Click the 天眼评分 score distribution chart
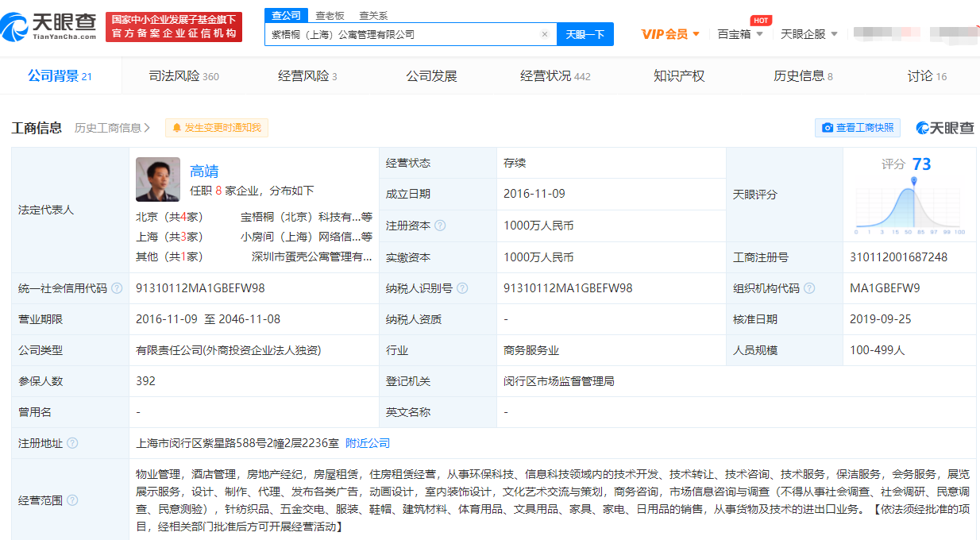The width and height of the screenshot is (980, 540). pyautogui.click(x=909, y=206)
